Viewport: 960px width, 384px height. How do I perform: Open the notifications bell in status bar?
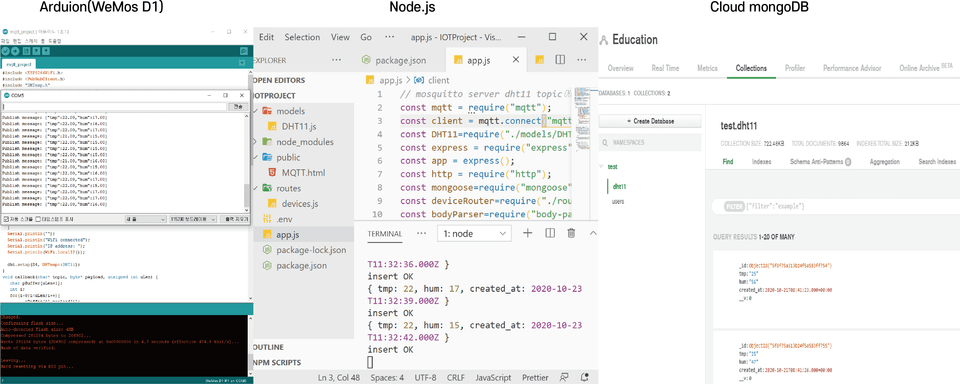584,378
